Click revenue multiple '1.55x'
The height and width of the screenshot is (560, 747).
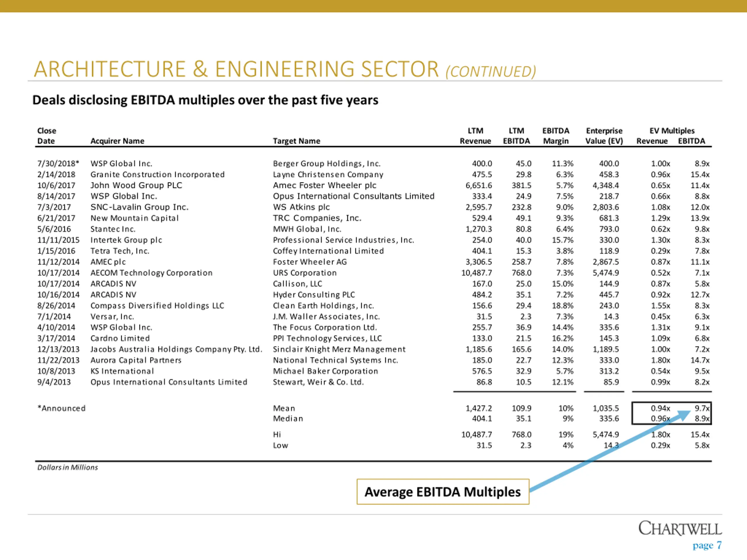click(661, 305)
